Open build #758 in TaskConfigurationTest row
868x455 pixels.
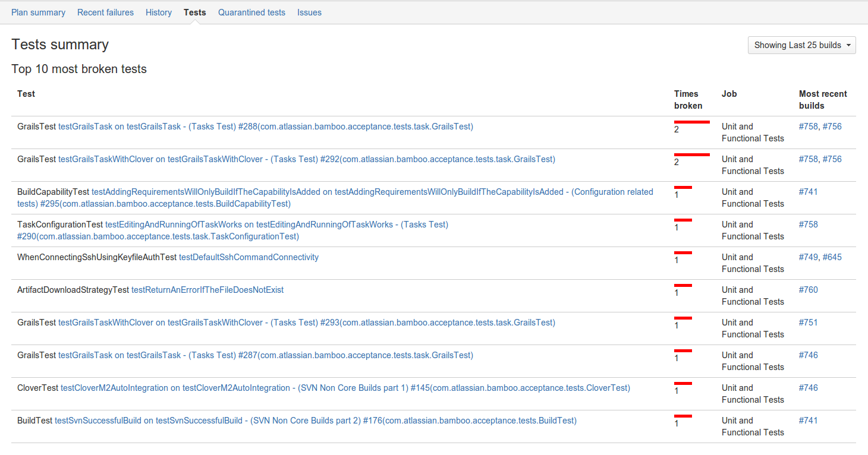(x=809, y=225)
